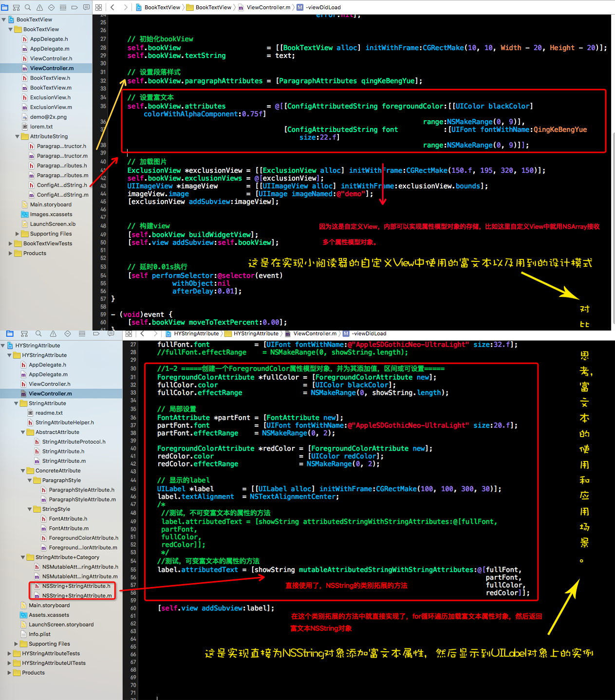Screen dimensions: 615x700
Task: Open the report navigator in the BookTextView window
Action: (86, 7)
